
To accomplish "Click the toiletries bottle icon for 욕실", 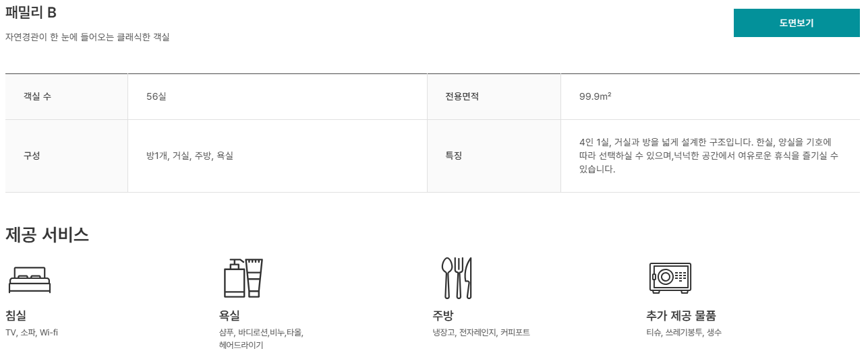I will coord(243,278).
